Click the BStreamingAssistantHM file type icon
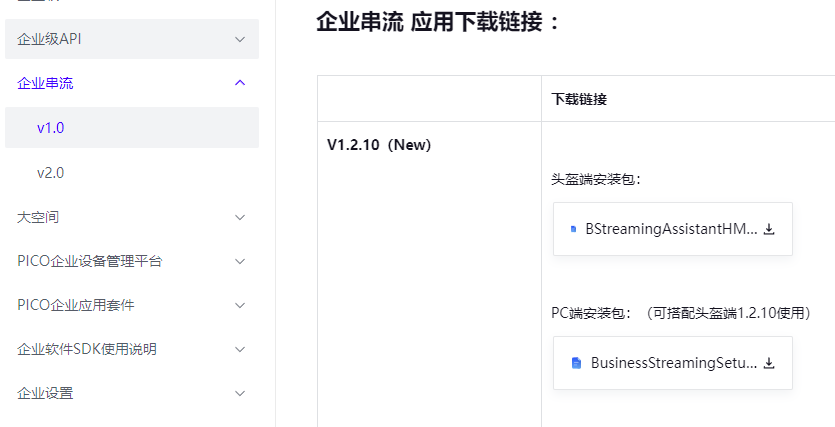This screenshot has height=427, width=835. pyautogui.click(x=574, y=229)
